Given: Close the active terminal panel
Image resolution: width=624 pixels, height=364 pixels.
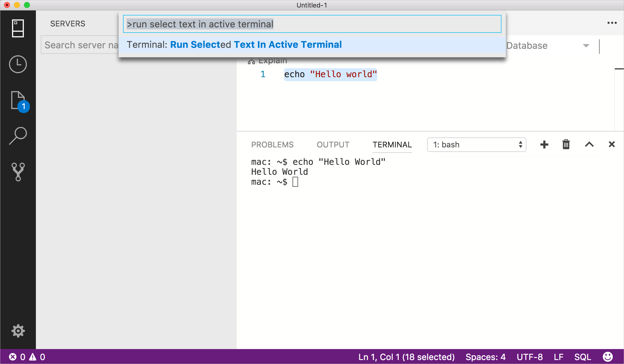Looking at the screenshot, I should pyautogui.click(x=612, y=145).
